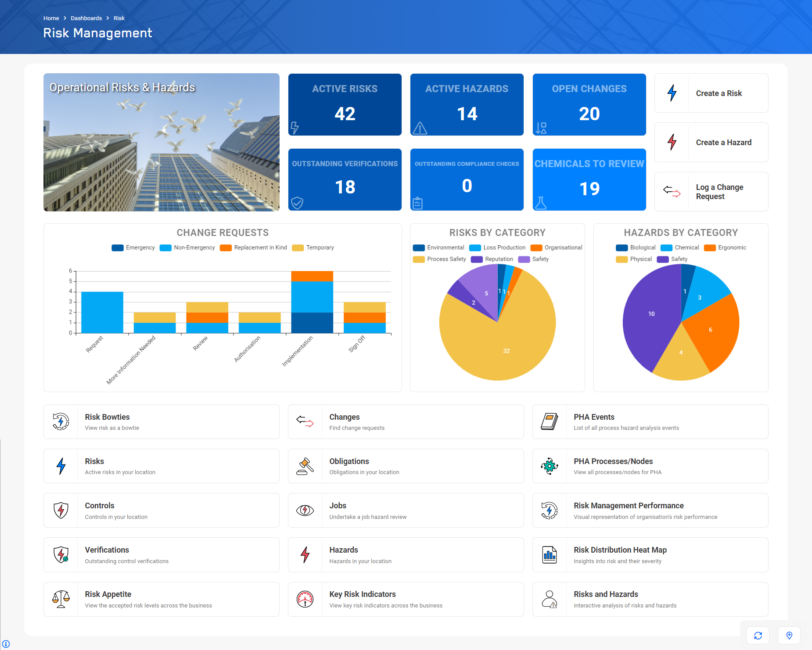Viewport: 812px width, 650px height.
Task: Click the Obligations gavel icon
Action: pos(305,466)
